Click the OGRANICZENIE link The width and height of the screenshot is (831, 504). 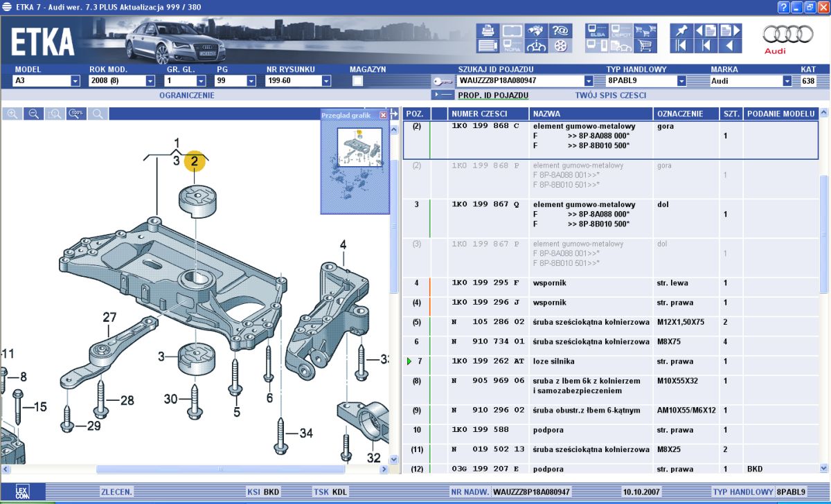187,96
